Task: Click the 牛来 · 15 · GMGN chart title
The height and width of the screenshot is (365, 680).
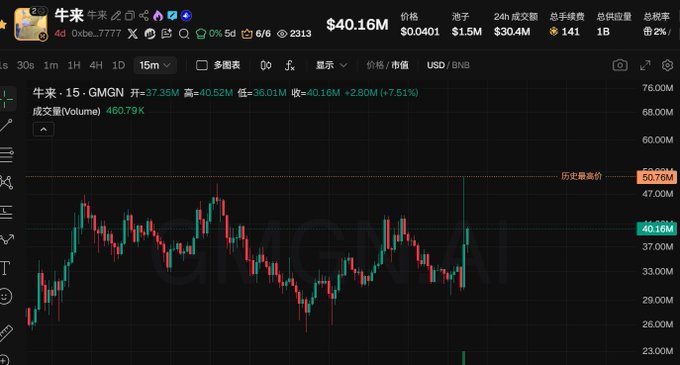Action: 78,93
